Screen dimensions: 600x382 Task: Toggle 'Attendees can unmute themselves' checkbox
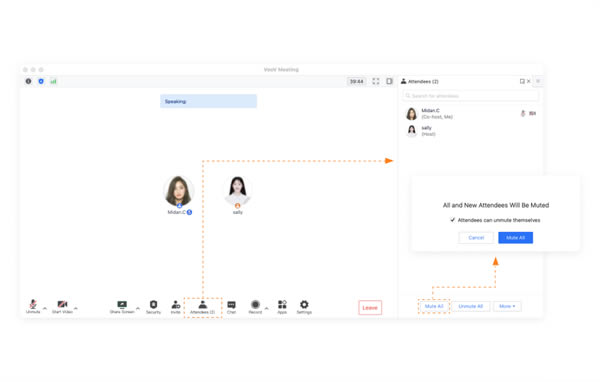point(453,220)
